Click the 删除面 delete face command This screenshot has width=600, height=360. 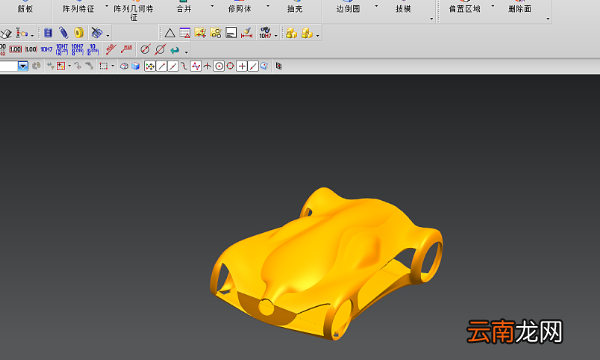point(520,8)
